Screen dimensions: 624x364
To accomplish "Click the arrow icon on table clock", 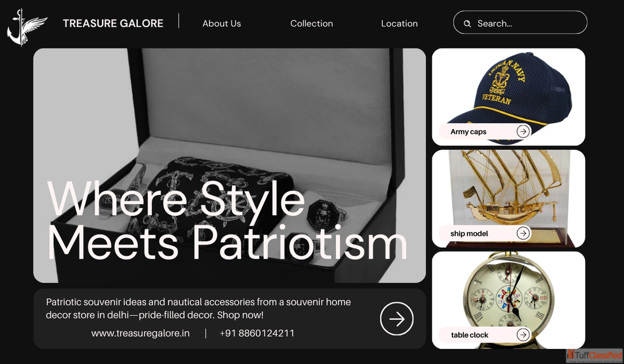I will coord(523,335).
